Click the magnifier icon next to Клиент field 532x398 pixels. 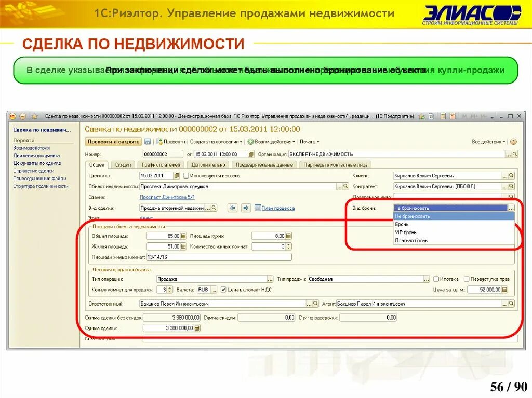511,176
